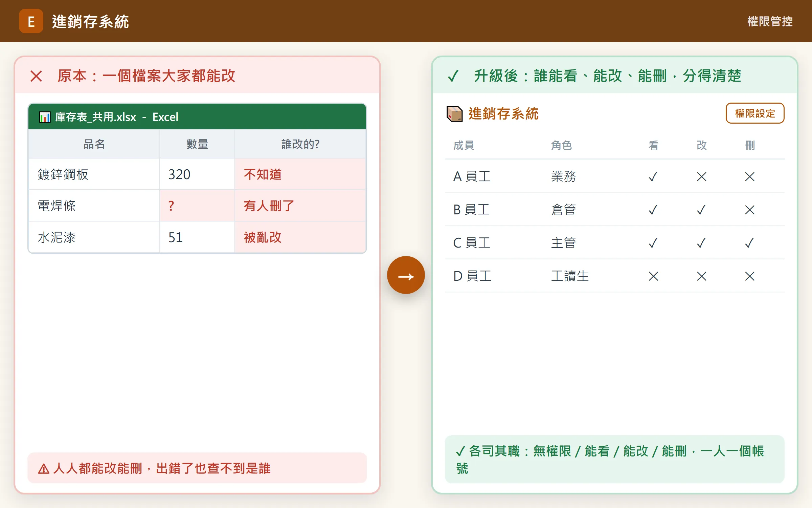Click the 誰改的? column header
Image resolution: width=812 pixels, height=508 pixels.
(300, 144)
